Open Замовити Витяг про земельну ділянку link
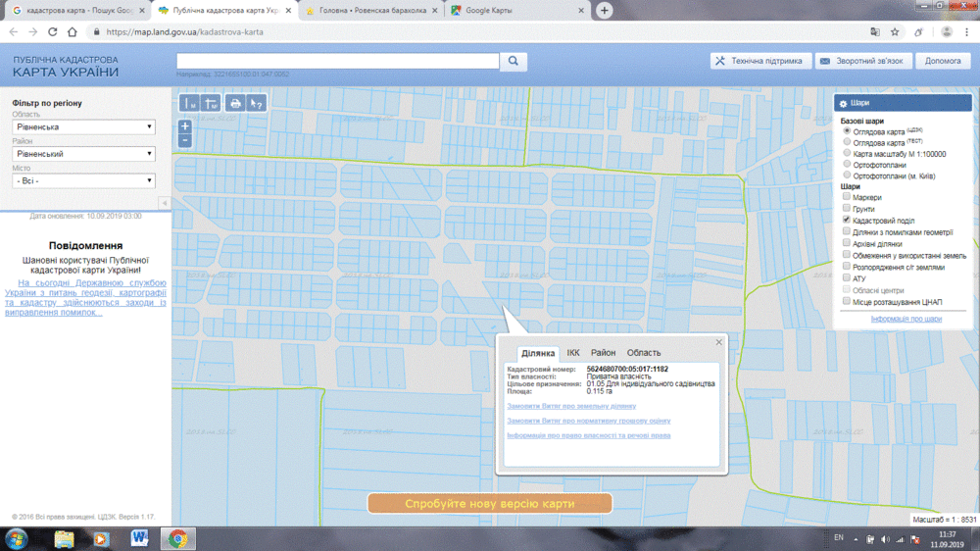This screenshot has height=551, width=980. point(571,407)
